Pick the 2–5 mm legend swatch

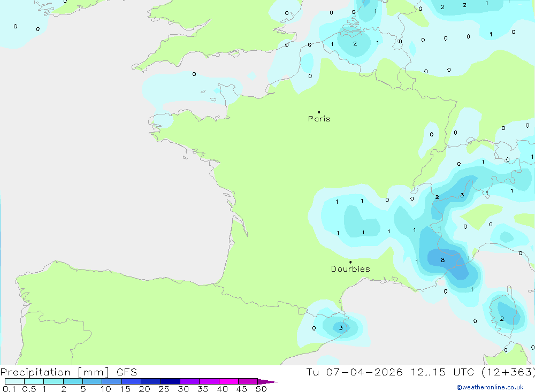(x=73, y=381)
